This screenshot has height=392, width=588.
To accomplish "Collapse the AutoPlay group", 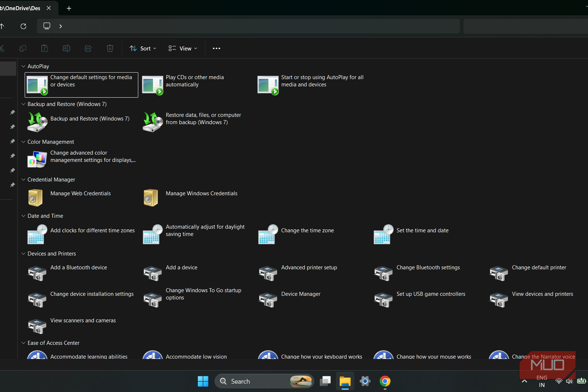I will pos(23,66).
